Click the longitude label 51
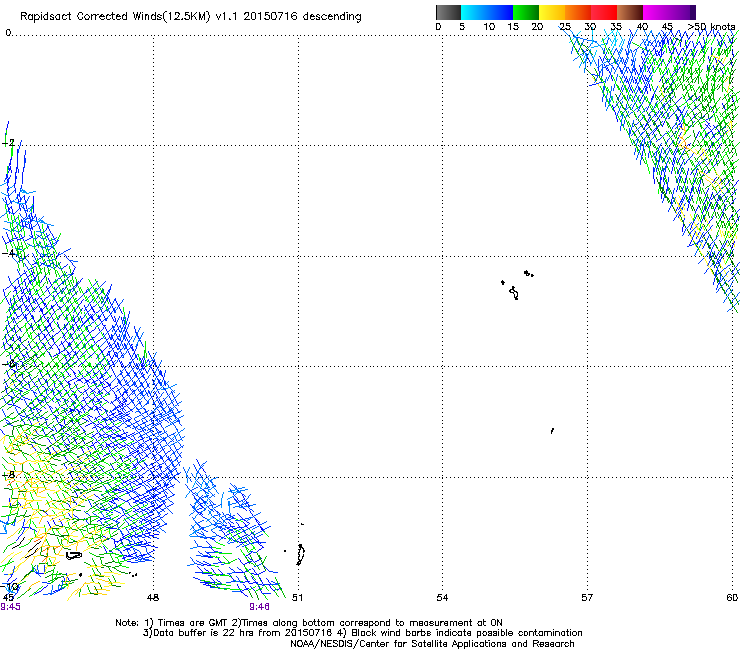Screen dimensions: 740x650 (x=297, y=598)
